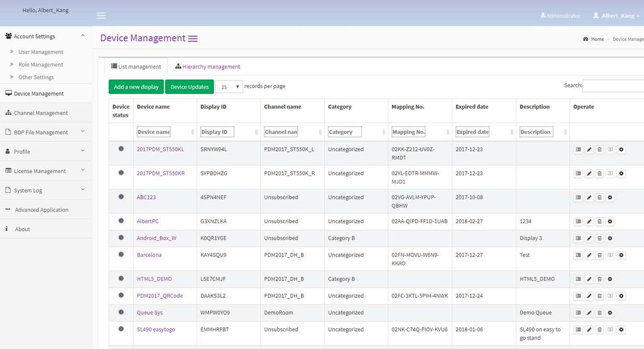This screenshot has height=349, width=644.
Task: Open the HTML5_DEMO device link
Action: (x=154, y=279)
